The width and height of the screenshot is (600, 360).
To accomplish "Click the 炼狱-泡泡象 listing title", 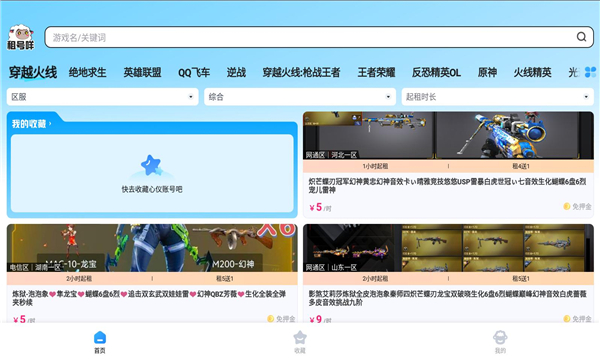I will point(149,298).
